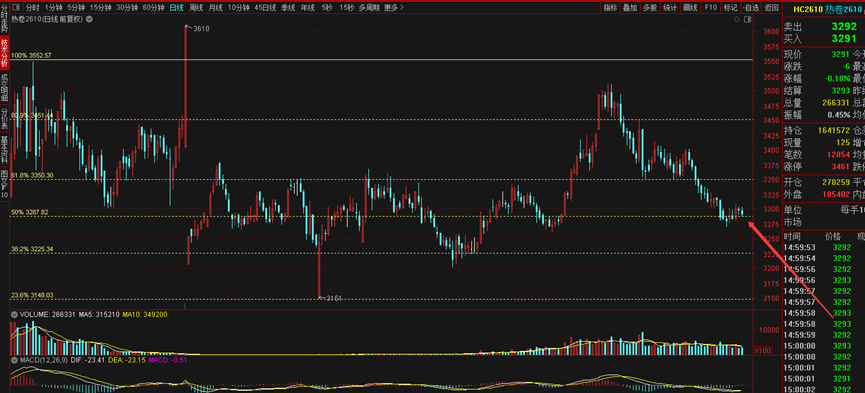Select the 45日线 period

pyautogui.click(x=265, y=8)
